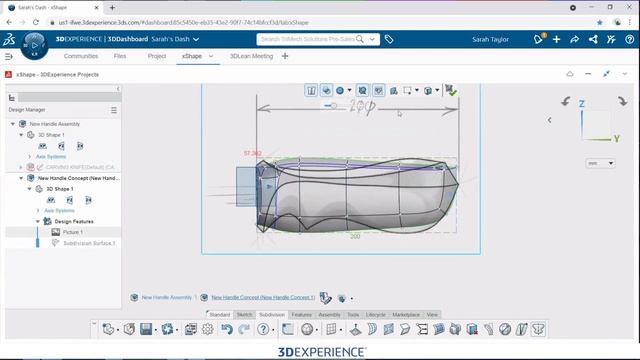Collapse the Design Manager panel chevron
Viewport: 640px width, 360px height.
[x=118, y=89]
